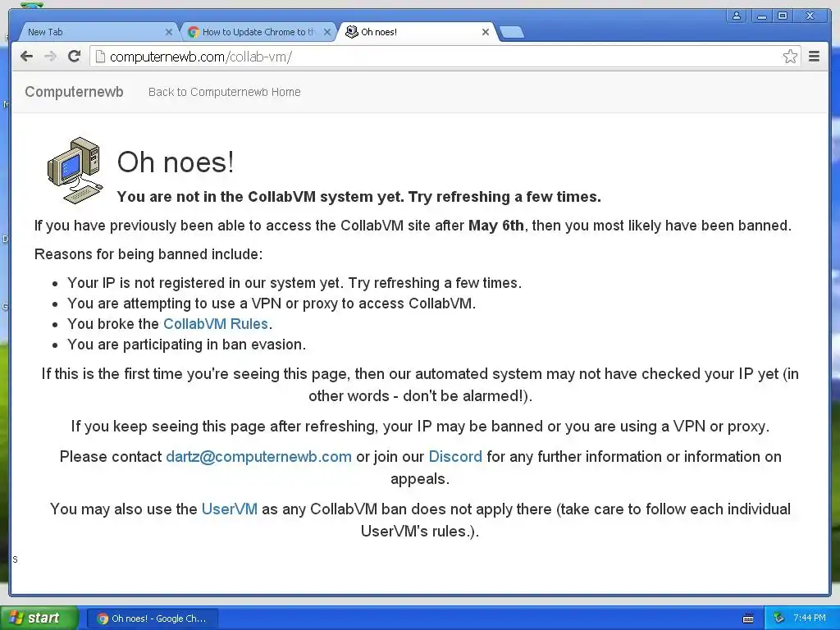Click the keyboard icon in system tray
The width and height of the screenshot is (840, 630).
(x=748, y=619)
